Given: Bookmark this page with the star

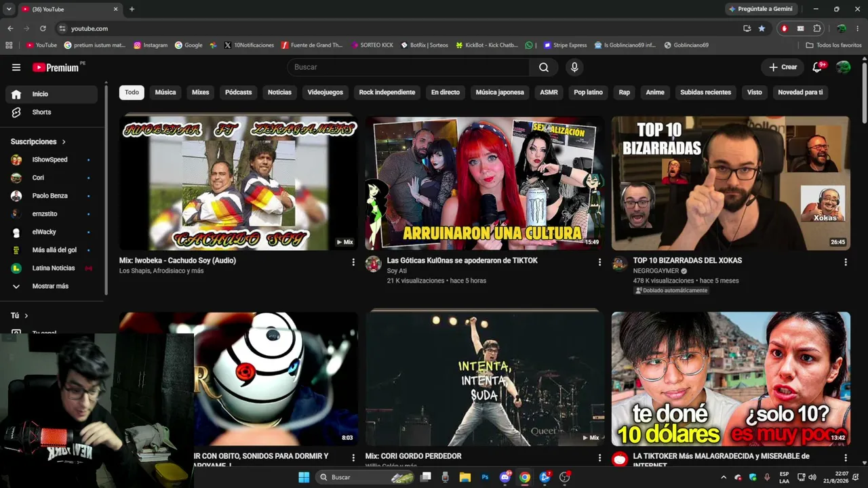Looking at the screenshot, I should (762, 28).
